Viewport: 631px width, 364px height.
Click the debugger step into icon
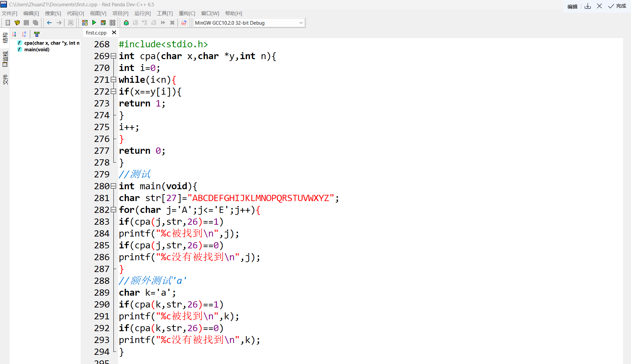point(145,23)
